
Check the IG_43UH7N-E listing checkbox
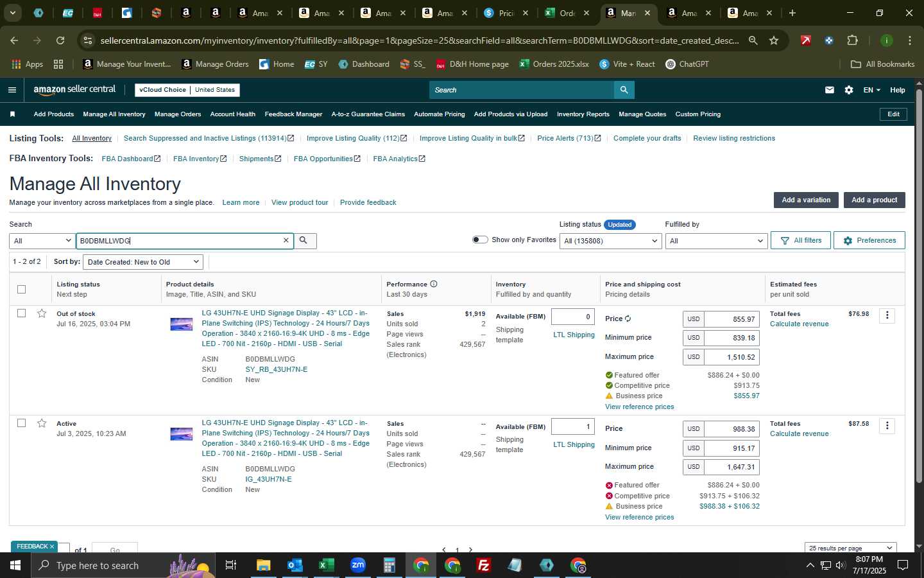21,423
